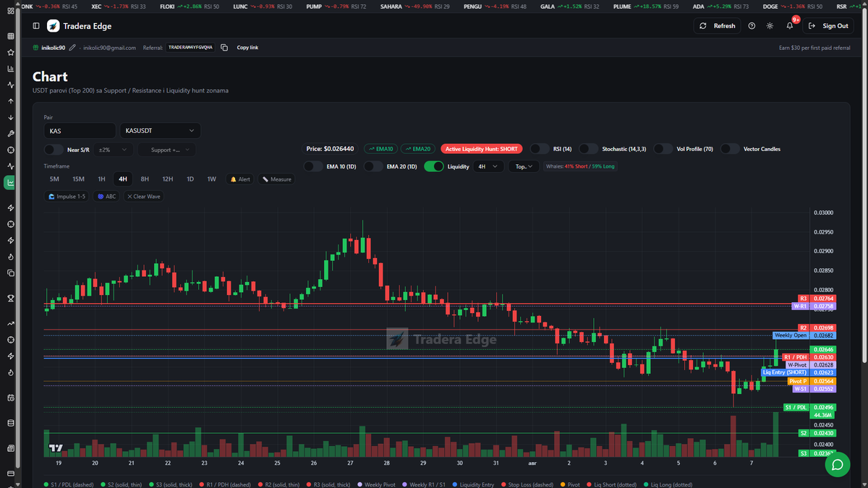Open the Support +... filter dropdown
868x488 pixels.
[166, 150]
